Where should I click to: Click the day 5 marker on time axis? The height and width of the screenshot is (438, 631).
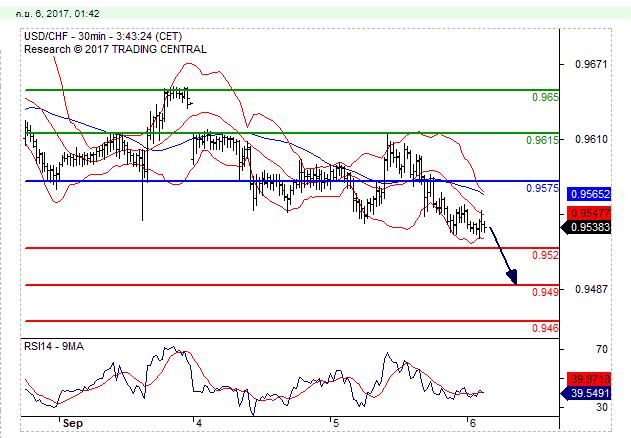pyautogui.click(x=336, y=424)
